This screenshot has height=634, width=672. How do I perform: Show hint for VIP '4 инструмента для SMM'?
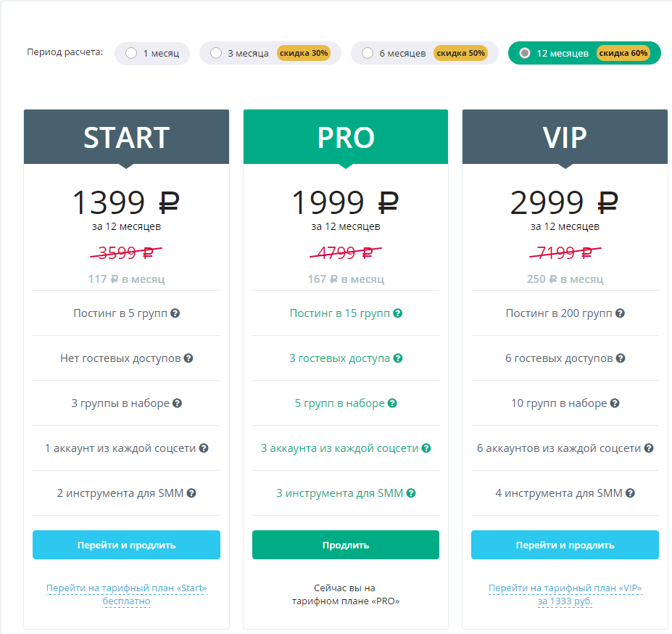point(630,493)
